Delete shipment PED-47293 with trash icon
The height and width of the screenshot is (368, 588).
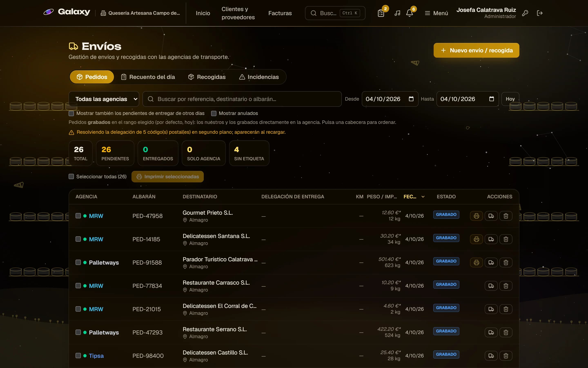tap(506, 332)
